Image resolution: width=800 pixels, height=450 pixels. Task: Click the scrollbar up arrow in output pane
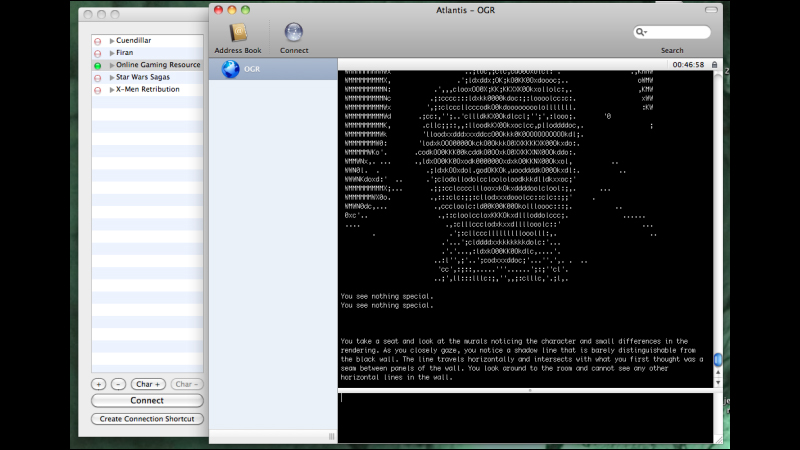coord(718,373)
